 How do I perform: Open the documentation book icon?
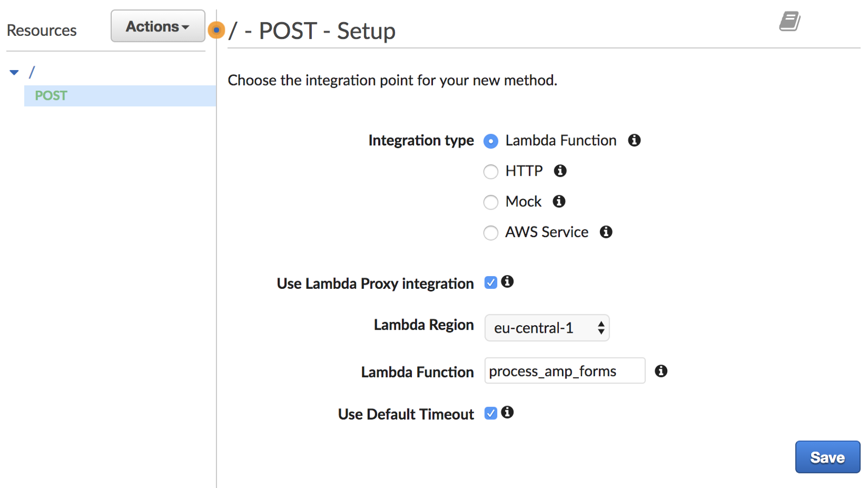click(789, 22)
